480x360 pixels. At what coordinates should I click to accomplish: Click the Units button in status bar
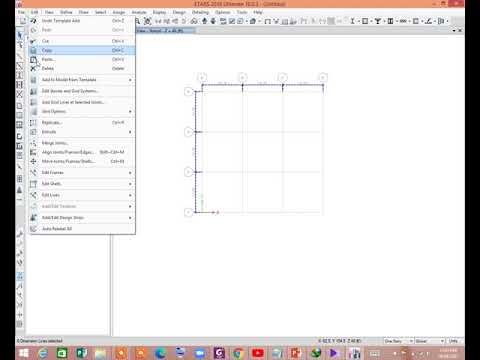[453, 341]
